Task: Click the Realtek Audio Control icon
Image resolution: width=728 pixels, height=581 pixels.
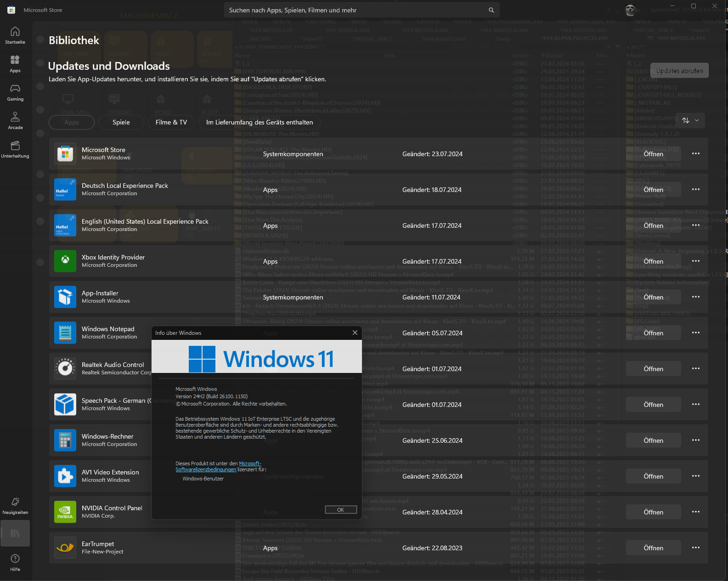Action: pyautogui.click(x=65, y=368)
